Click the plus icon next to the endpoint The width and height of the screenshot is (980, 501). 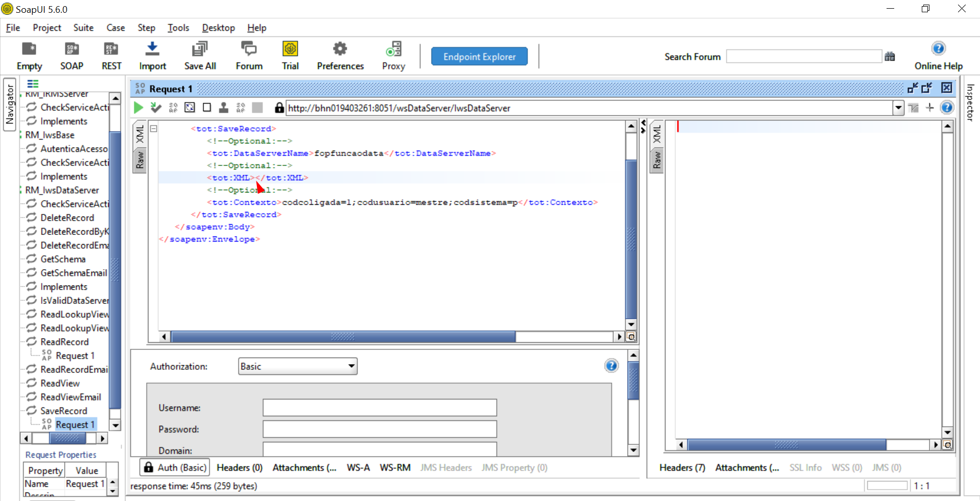pos(930,107)
